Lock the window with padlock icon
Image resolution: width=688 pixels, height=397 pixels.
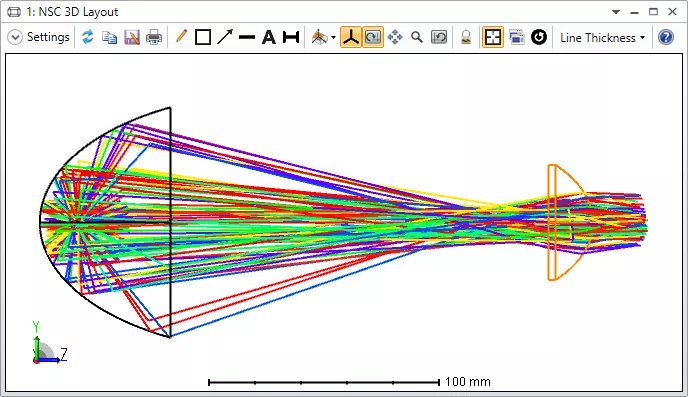[x=466, y=37]
